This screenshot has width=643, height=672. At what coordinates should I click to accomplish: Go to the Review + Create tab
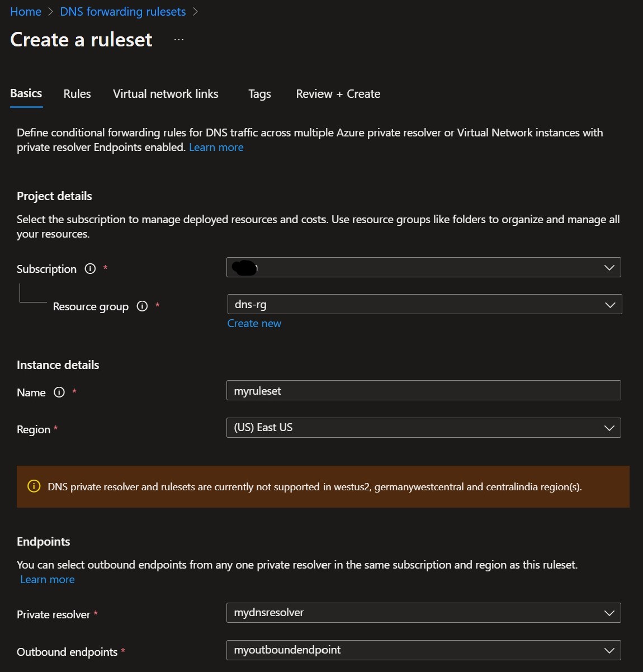(338, 93)
